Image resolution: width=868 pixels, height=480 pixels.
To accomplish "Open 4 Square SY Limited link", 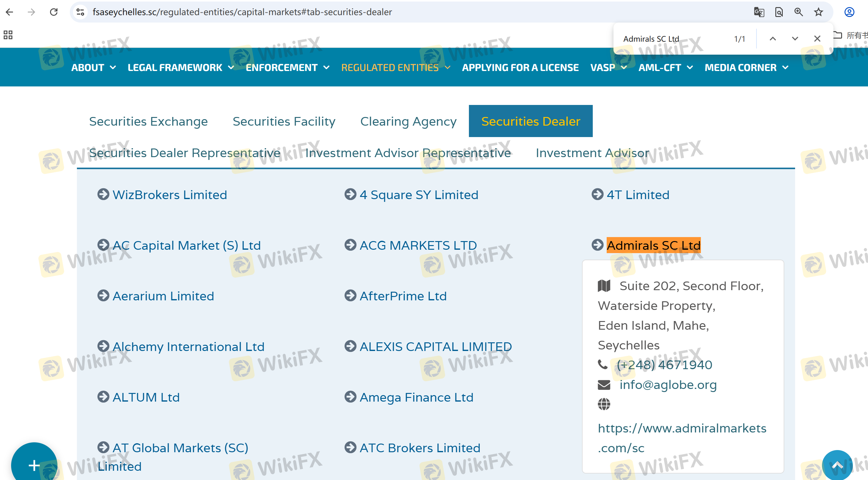I will (419, 195).
